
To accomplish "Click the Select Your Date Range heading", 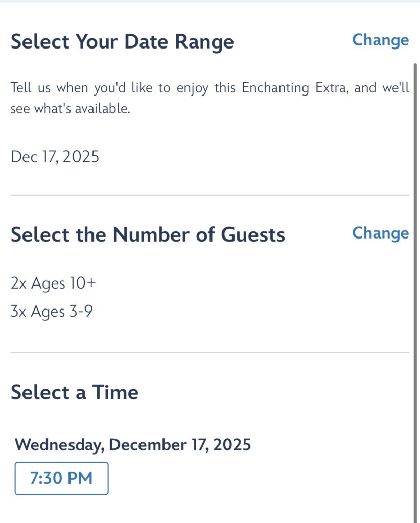I will [122, 42].
